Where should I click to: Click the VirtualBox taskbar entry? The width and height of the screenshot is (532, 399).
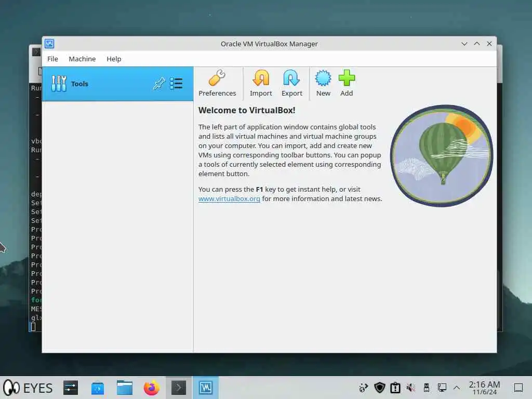point(206,388)
